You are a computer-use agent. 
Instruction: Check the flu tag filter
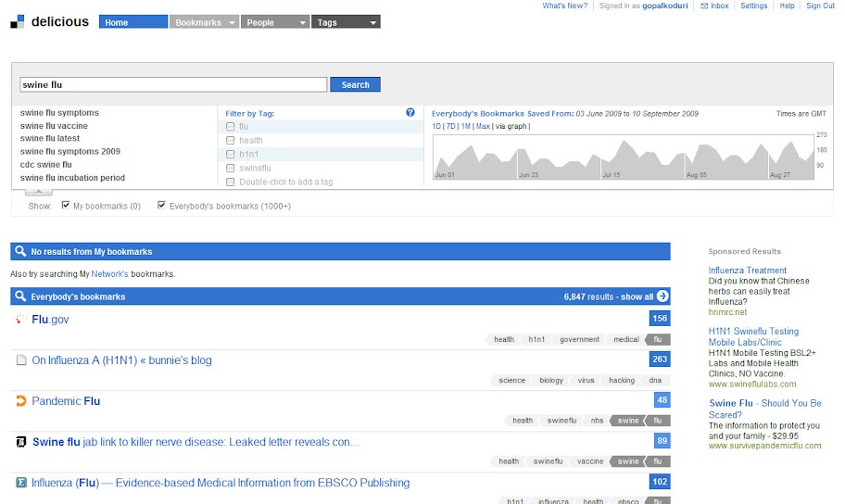[x=231, y=127]
